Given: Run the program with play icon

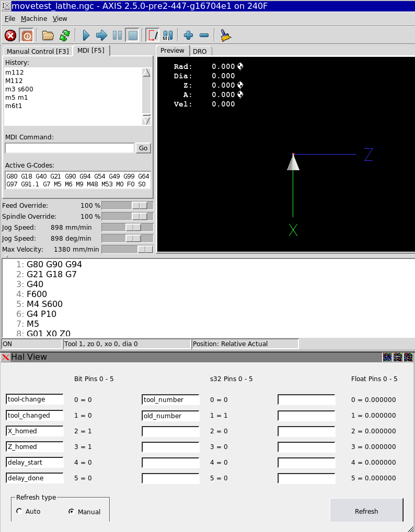Looking at the screenshot, I should point(86,36).
